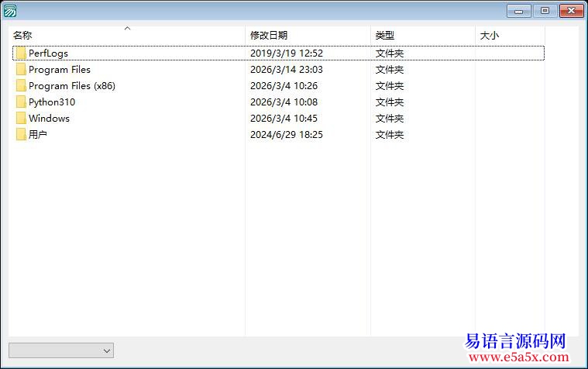Click the Program Files folder icon

click(21, 70)
